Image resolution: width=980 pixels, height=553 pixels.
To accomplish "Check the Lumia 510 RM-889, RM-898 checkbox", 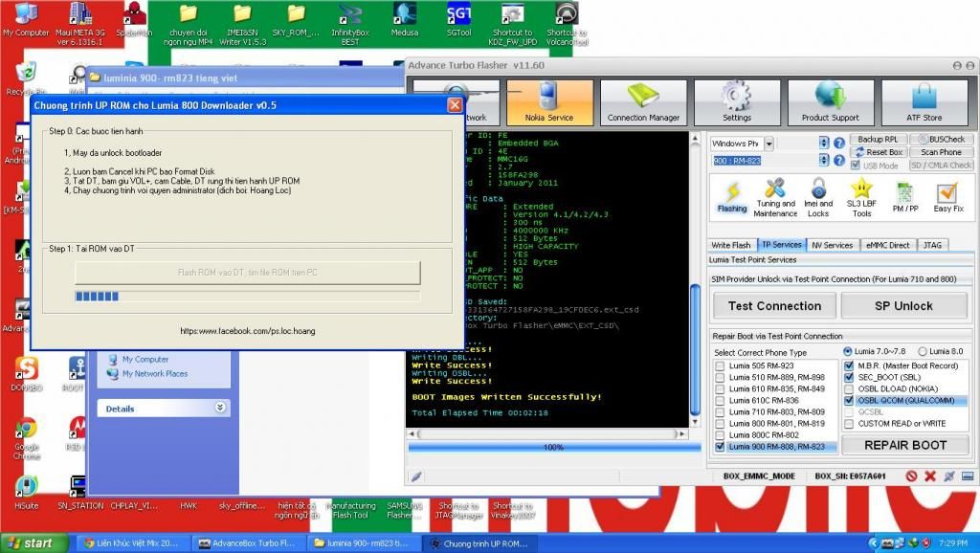I will click(x=720, y=377).
